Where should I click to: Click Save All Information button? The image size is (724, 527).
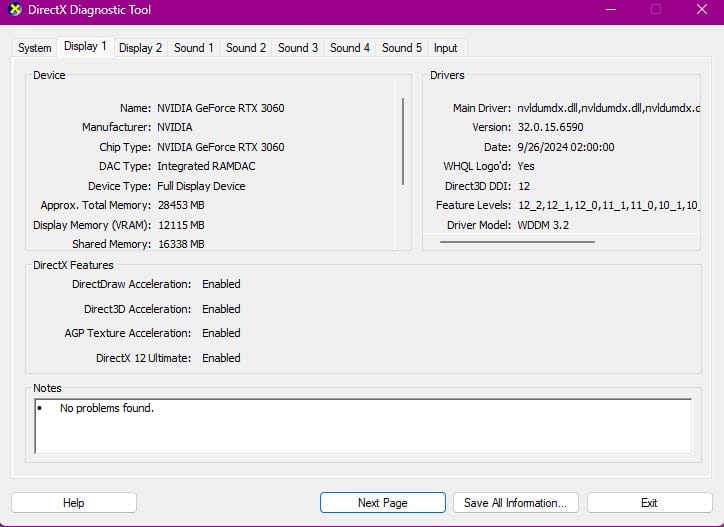[515, 503]
